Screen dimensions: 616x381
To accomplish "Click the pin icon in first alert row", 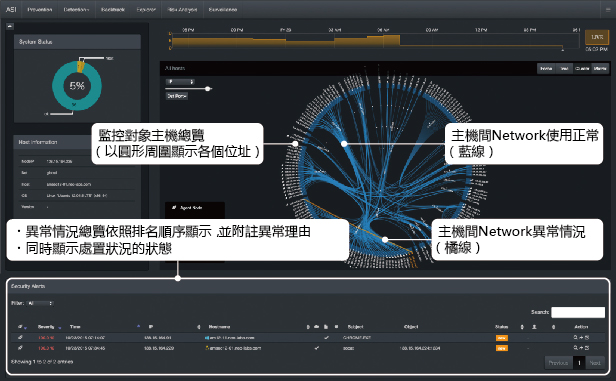I will (20, 337).
